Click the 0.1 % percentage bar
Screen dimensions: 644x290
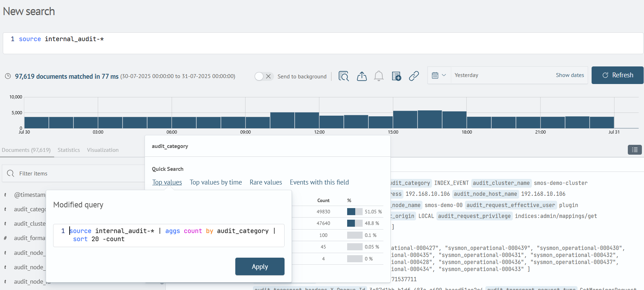tap(355, 235)
